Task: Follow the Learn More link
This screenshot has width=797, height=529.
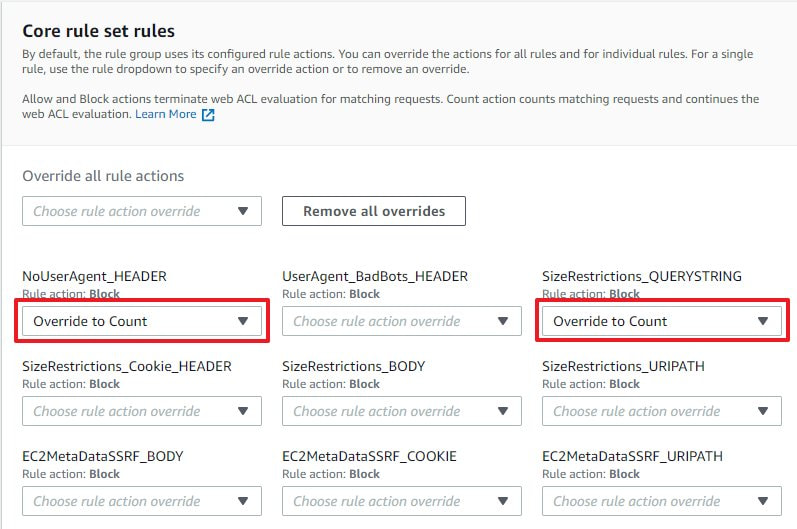Action: [x=166, y=114]
